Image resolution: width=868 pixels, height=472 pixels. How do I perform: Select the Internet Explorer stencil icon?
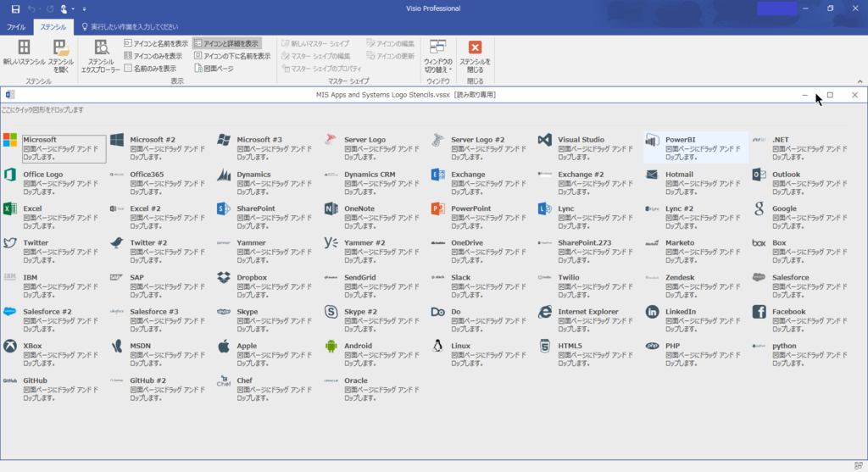[545, 312]
